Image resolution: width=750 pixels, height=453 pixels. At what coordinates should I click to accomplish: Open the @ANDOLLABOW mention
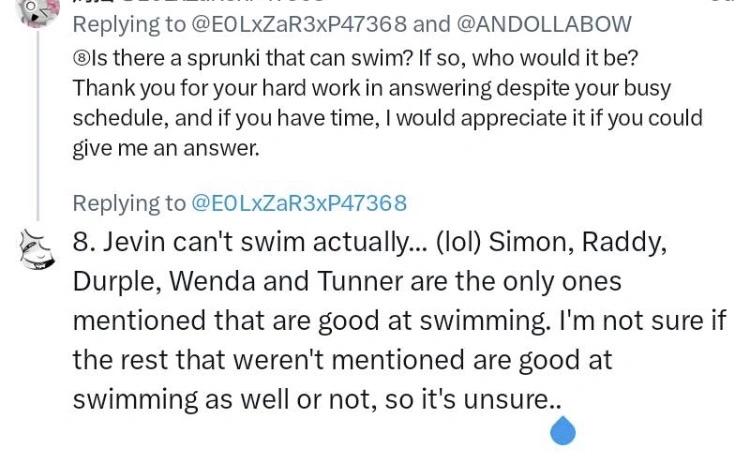(x=544, y=24)
